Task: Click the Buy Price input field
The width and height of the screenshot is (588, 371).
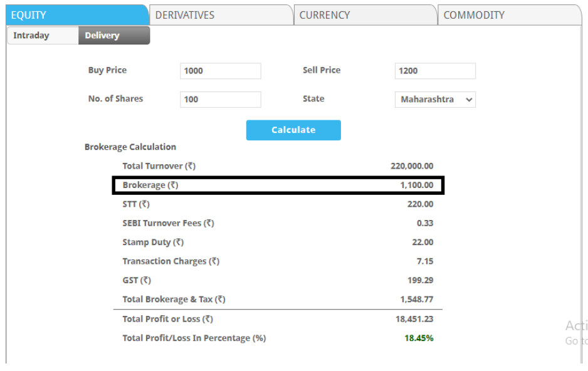Action: click(x=220, y=71)
